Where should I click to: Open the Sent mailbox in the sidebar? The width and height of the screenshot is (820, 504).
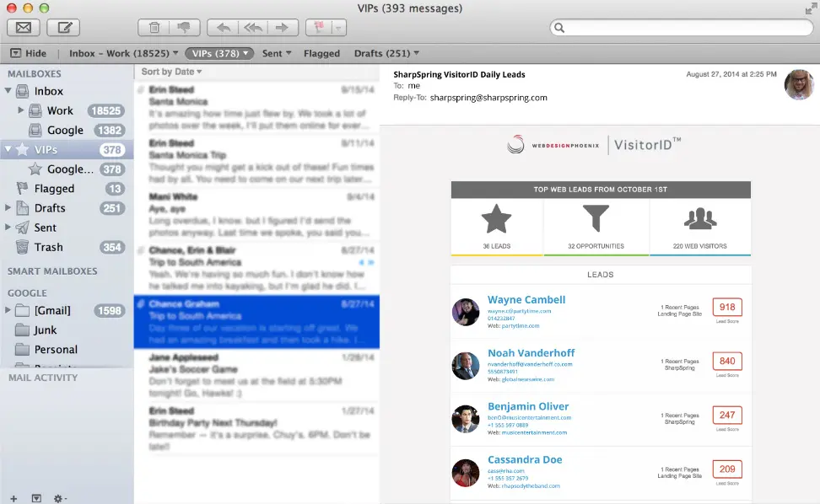click(x=67, y=228)
